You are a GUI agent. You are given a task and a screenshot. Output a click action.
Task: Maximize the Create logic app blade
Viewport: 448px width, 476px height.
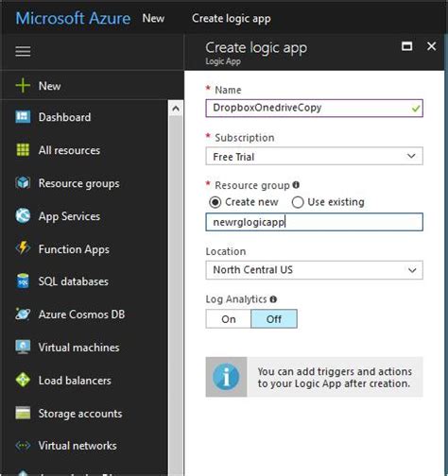point(406,46)
